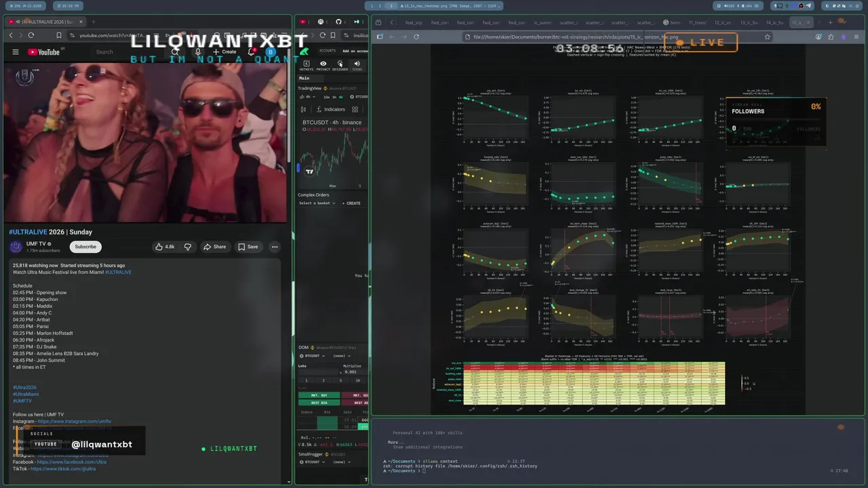Screen dimensions: 868x488
Task: Dislike the ULTRALIVE video
Action: tap(188, 247)
